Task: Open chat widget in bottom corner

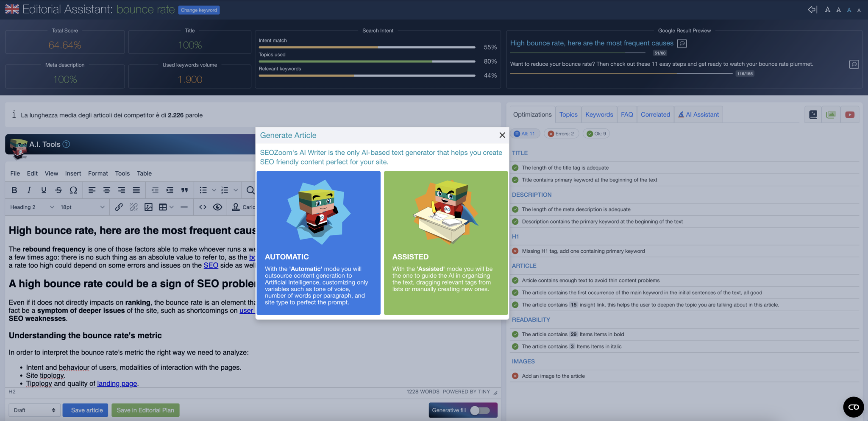Action: [854, 407]
